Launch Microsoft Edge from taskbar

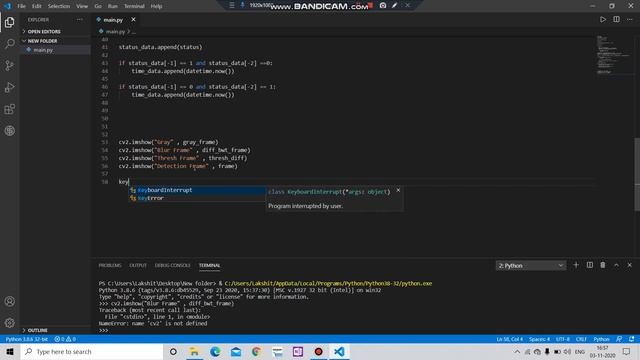(215, 351)
